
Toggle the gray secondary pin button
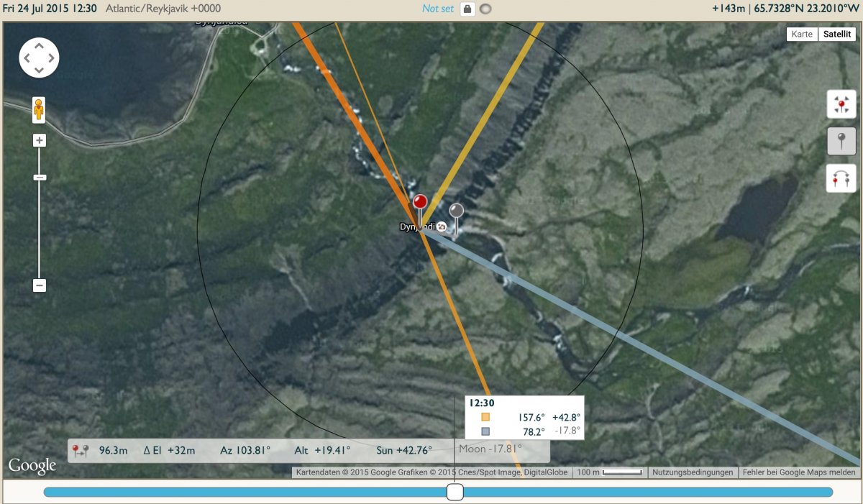(x=841, y=141)
